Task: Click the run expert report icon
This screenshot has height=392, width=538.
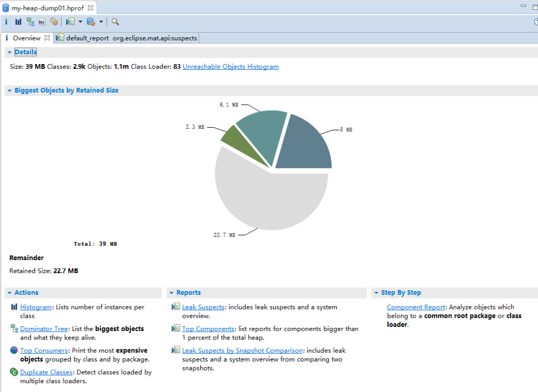Action: click(x=70, y=22)
